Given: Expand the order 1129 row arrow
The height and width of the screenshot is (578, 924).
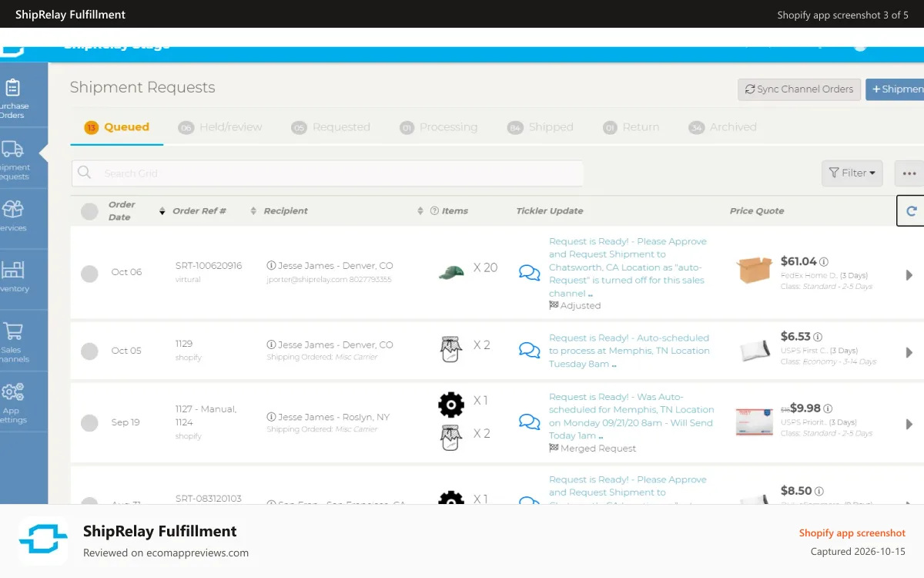Looking at the screenshot, I should tap(909, 352).
